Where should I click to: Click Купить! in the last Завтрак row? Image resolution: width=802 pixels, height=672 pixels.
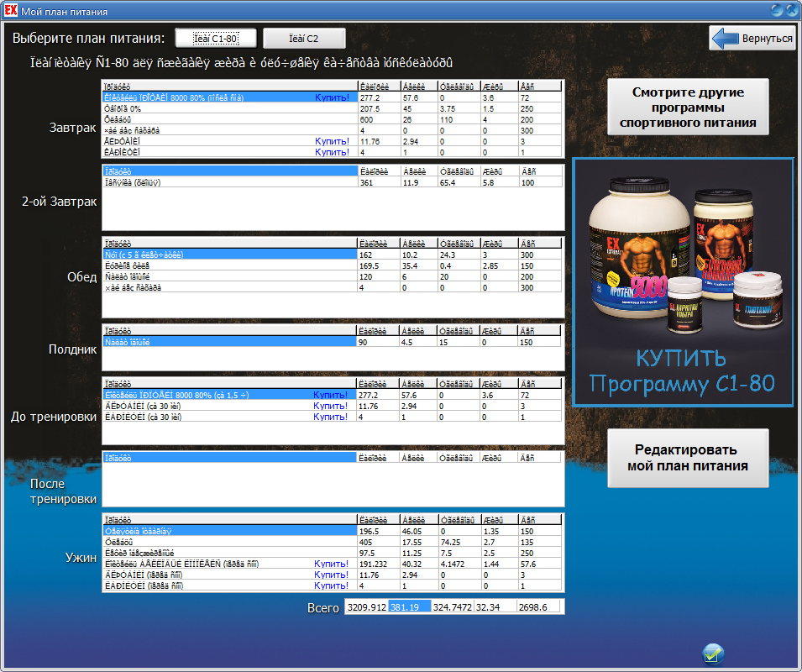click(332, 152)
